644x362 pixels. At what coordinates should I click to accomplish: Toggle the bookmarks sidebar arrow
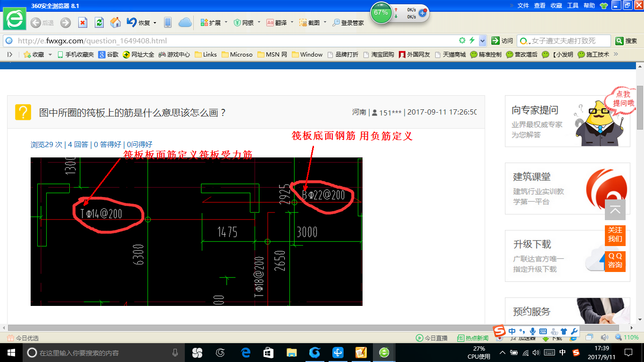pyautogui.click(x=10, y=54)
